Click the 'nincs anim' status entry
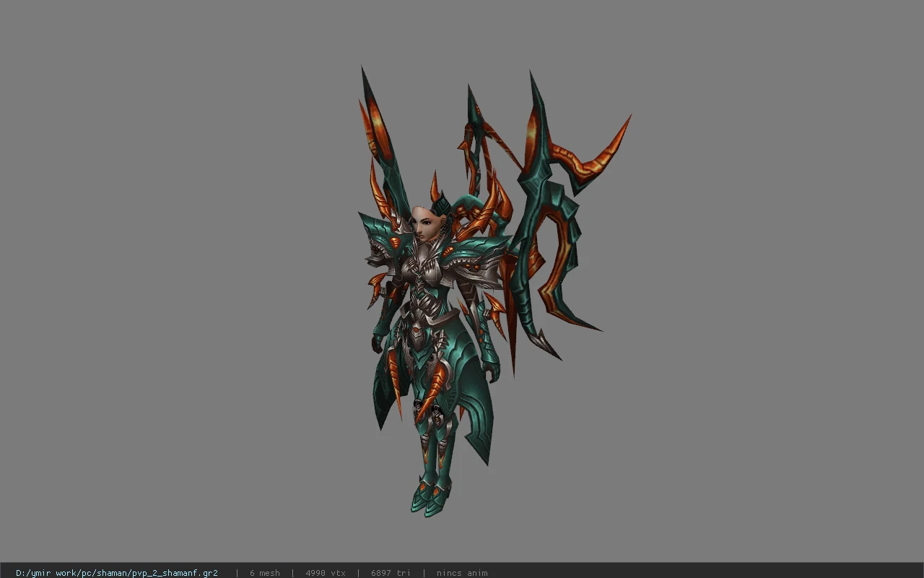Viewport: 924px width, 578px height. pos(462,573)
